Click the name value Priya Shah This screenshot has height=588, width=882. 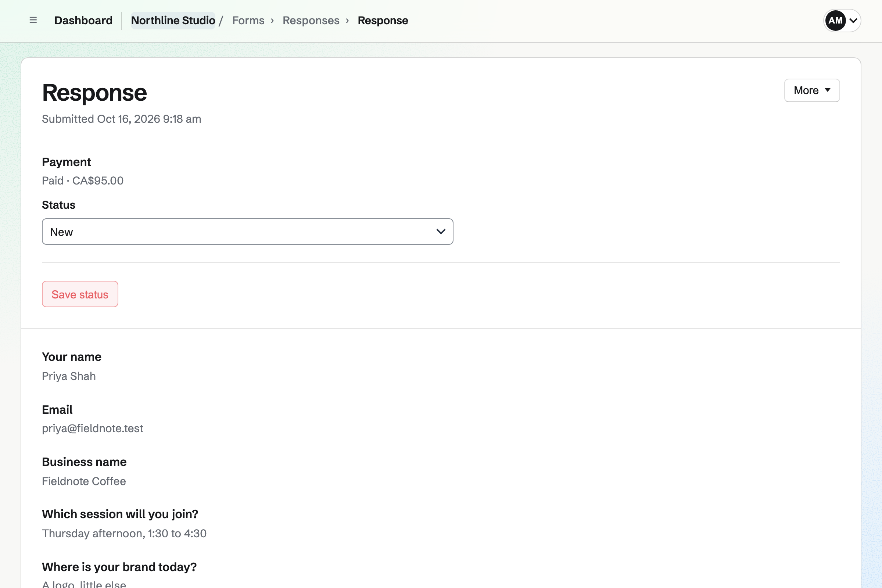pyautogui.click(x=69, y=376)
